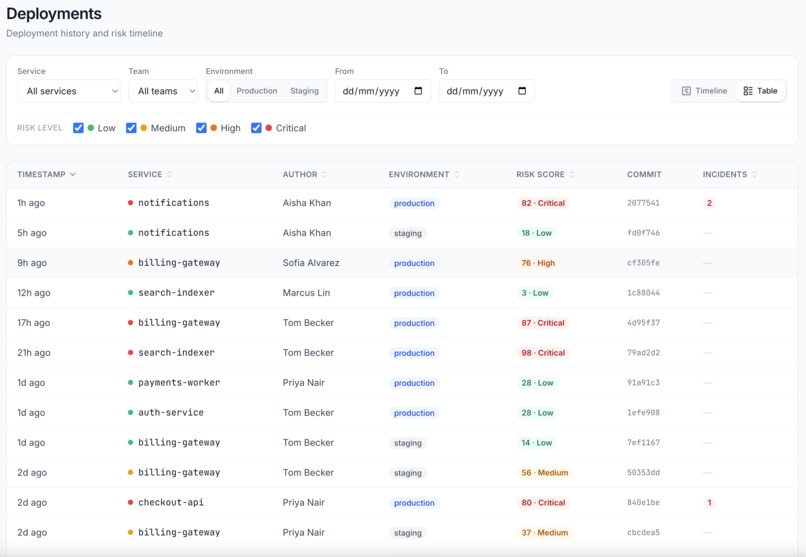Open the Service dropdown showing All services
This screenshot has width=806, height=557.
69,91
